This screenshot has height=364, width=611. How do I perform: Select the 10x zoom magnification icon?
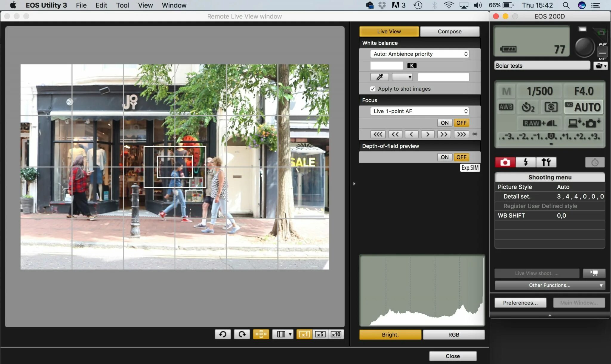(x=335, y=334)
